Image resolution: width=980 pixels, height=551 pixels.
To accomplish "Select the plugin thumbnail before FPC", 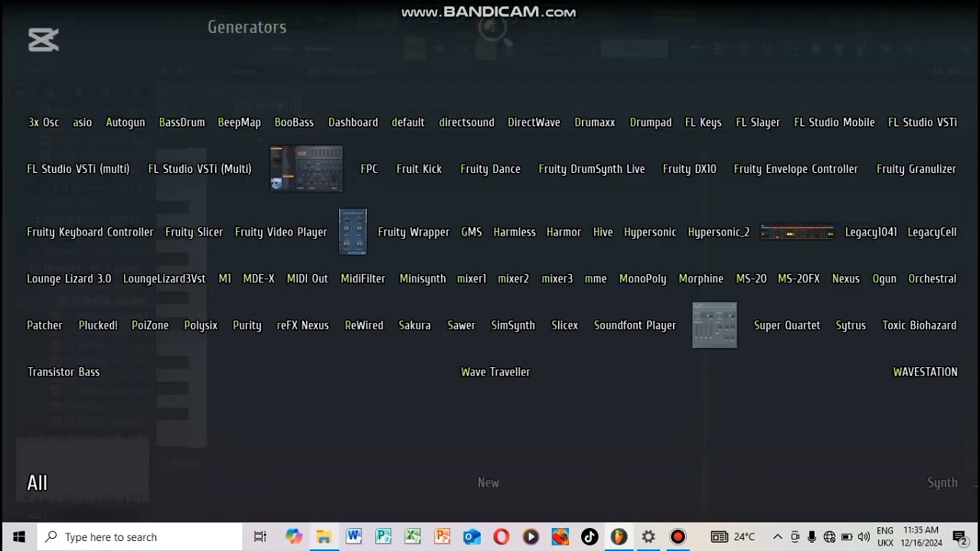I will click(x=306, y=168).
